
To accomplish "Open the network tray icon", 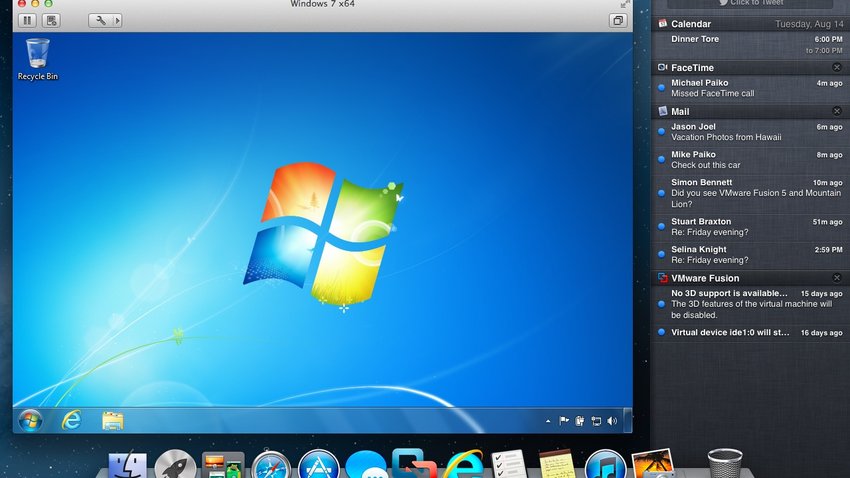I will 596,421.
